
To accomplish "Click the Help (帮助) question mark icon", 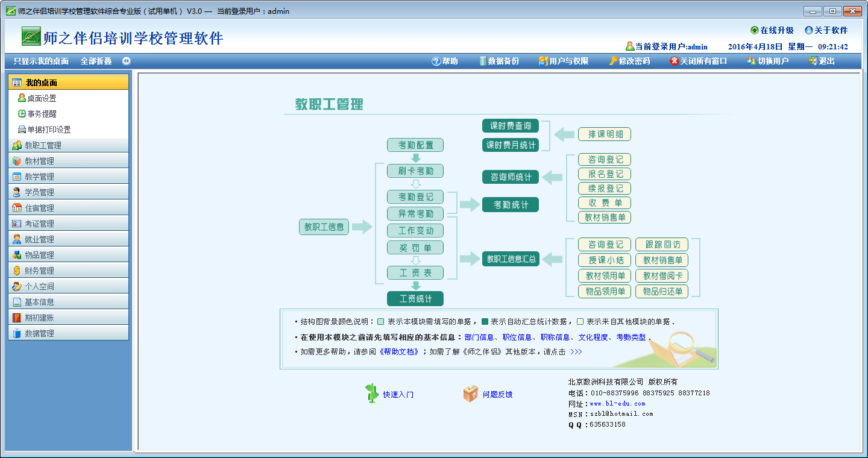I will coord(436,61).
